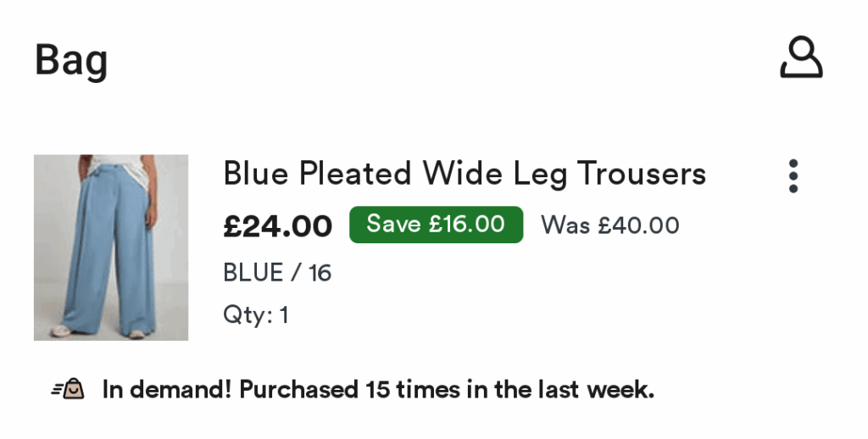Click the In demand purchase notice
The width and height of the screenshot is (868, 439).
(x=378, y=389)
